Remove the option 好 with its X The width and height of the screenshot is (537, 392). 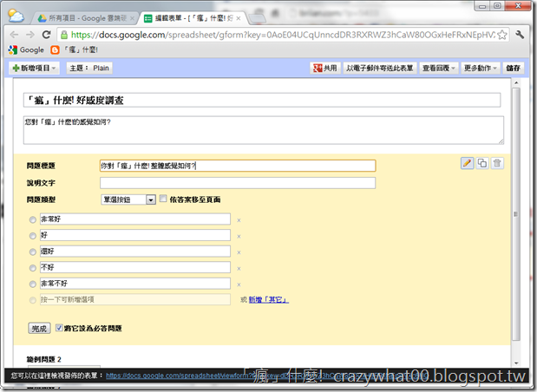point(239,237)
